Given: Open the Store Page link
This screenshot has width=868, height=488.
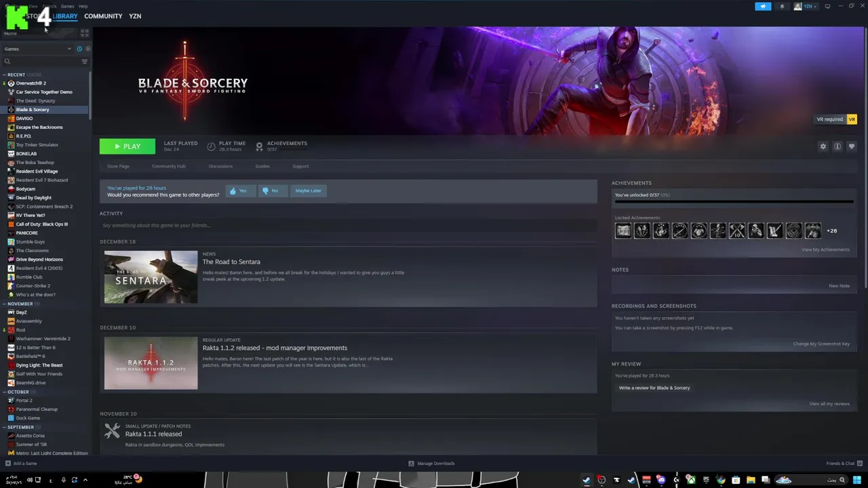Looking at the screenshot, I should click(118, 166).
